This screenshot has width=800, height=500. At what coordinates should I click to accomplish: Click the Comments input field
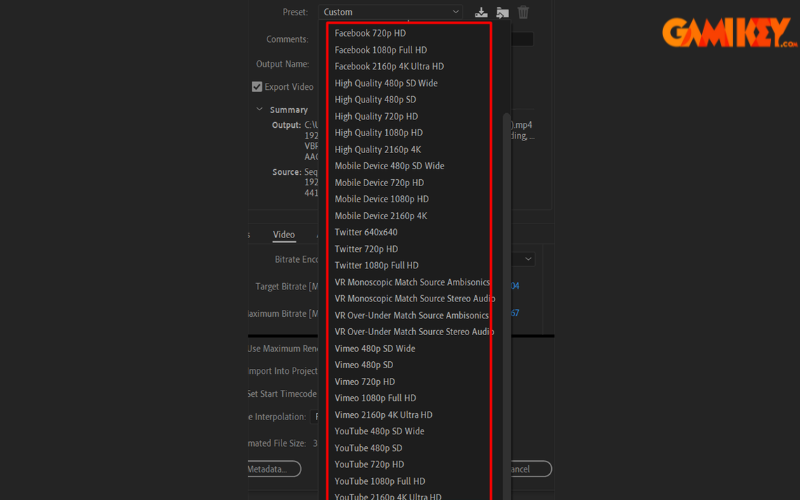point(515,39)
